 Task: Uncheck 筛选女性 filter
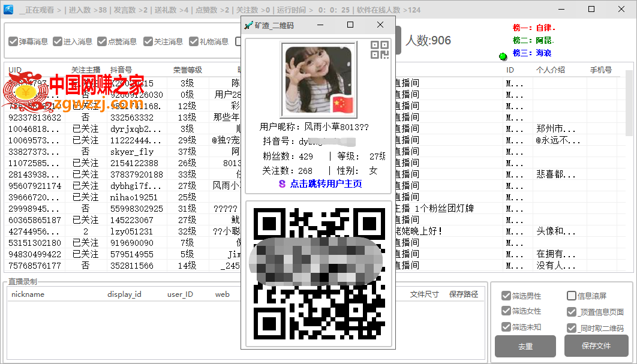506,311
